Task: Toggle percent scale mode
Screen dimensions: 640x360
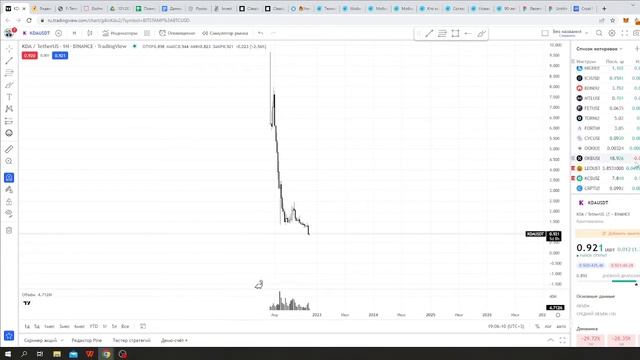Action: 537,327
